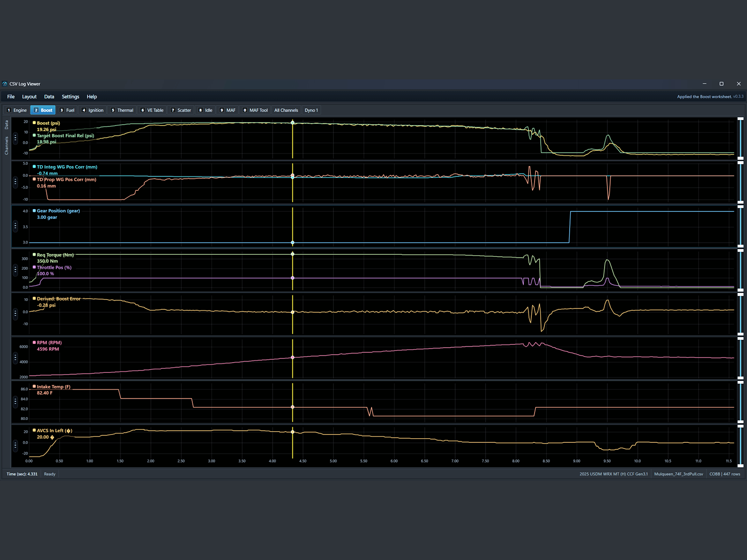Screen dimensions: 747x560
Task: Switch to the 8 Idle tab
Action: point(206,110)
